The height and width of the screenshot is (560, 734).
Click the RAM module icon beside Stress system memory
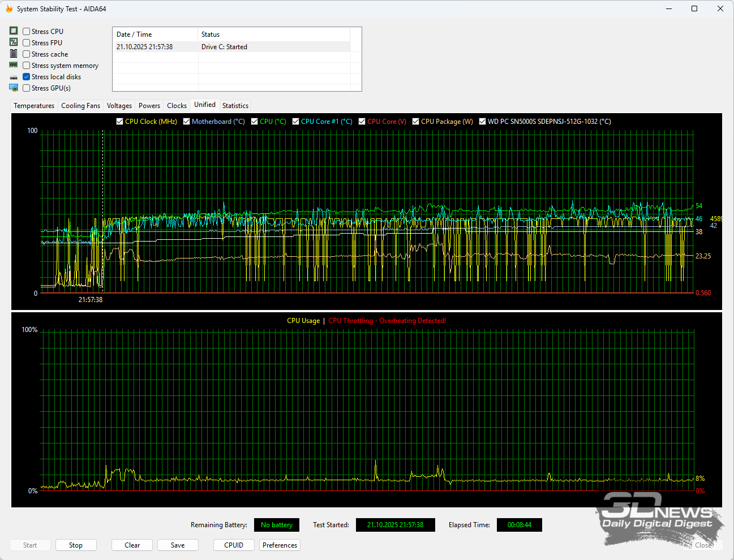tap(14, 65)
